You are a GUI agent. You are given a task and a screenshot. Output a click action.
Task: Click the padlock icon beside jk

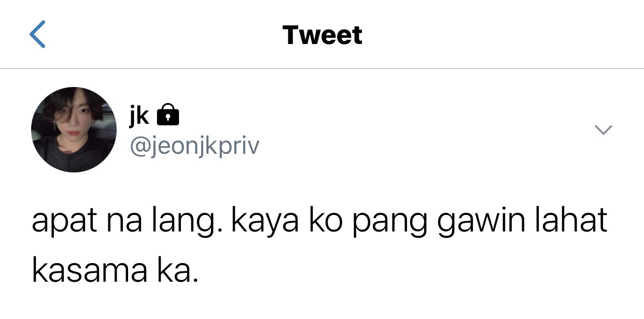click(167, 115)
